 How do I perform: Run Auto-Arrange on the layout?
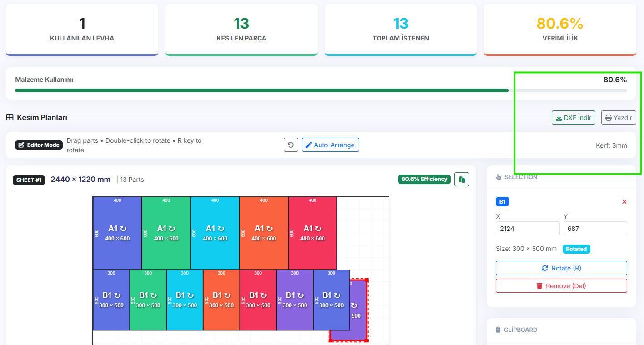coord(330,145)
